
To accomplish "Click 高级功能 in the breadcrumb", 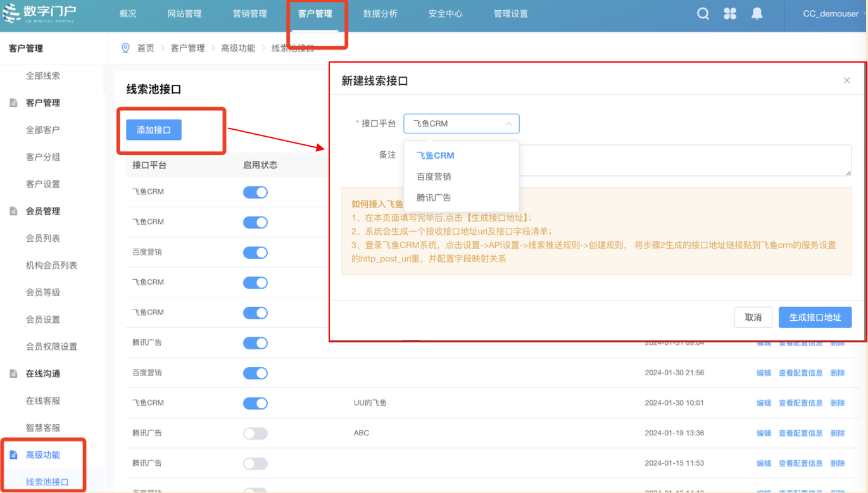I will 238,48.
